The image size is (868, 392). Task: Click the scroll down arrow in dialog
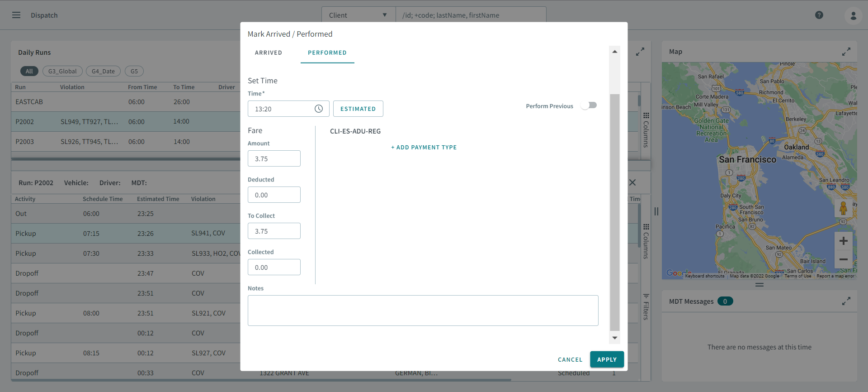pos(614,338)
